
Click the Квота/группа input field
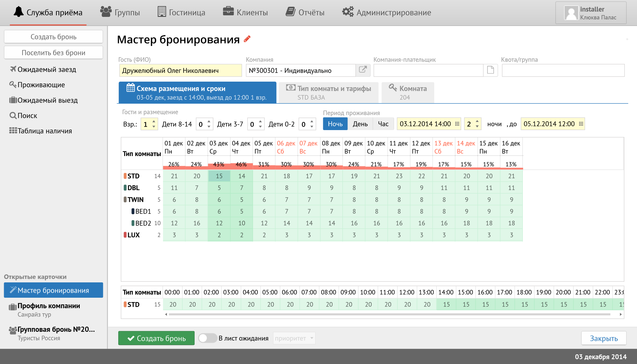[x=563, y=70]
